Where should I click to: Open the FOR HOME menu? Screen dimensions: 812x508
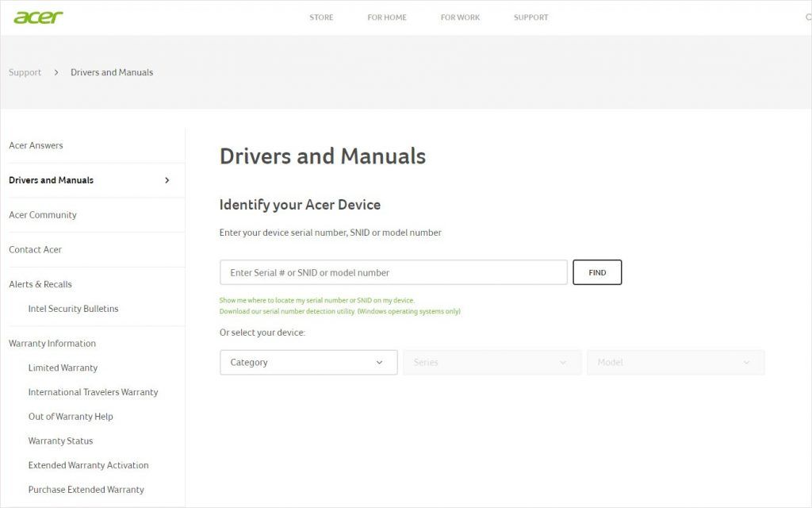coord(386,17)
